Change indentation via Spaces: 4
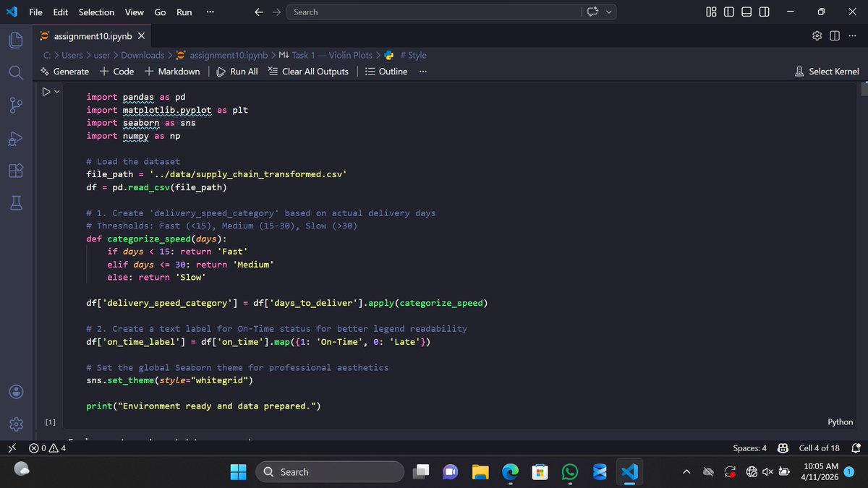Viewport: 868px width, 488px height. click(750, 448)
